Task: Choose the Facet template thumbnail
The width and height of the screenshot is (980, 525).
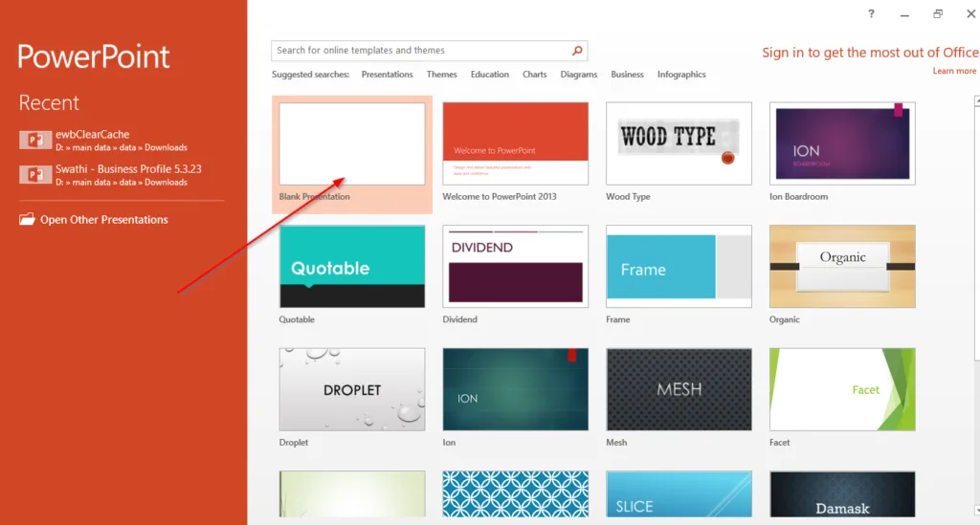Action: pyautogui.click(x=842, y=389)
